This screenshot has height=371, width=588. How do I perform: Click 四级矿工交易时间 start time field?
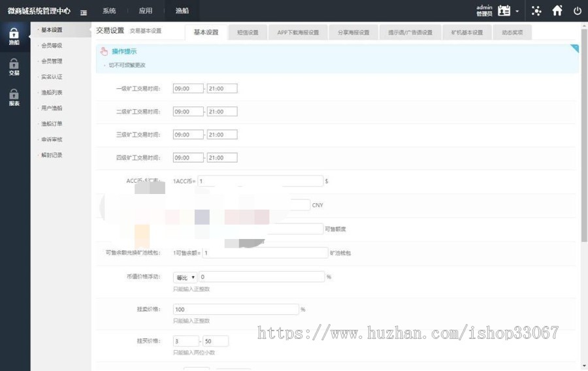(188, 158)
